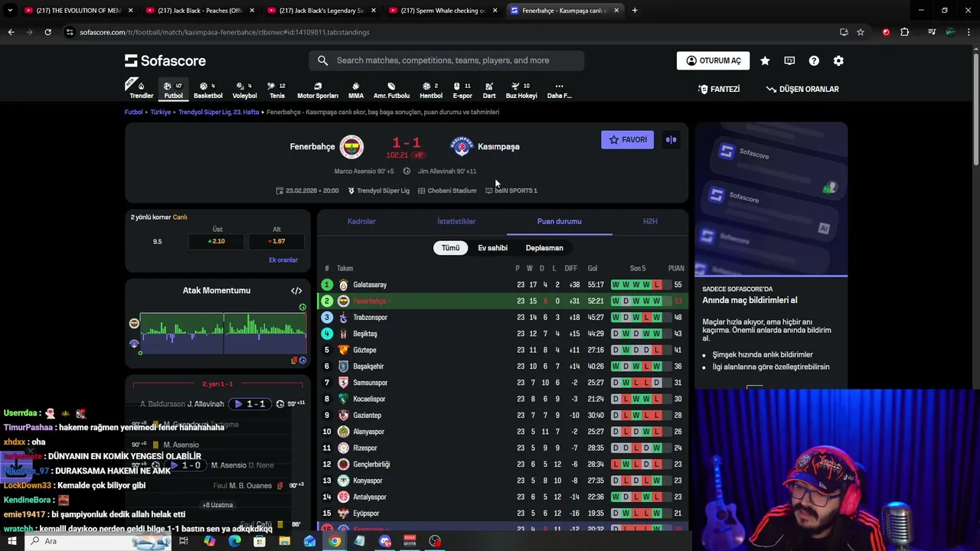Click the Kasımpaşa team crest
980x551 pixels.
tap(462, 146)
